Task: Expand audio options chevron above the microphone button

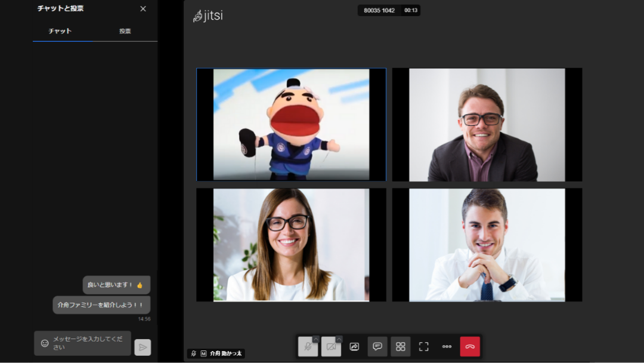Action: coord(315,339)
